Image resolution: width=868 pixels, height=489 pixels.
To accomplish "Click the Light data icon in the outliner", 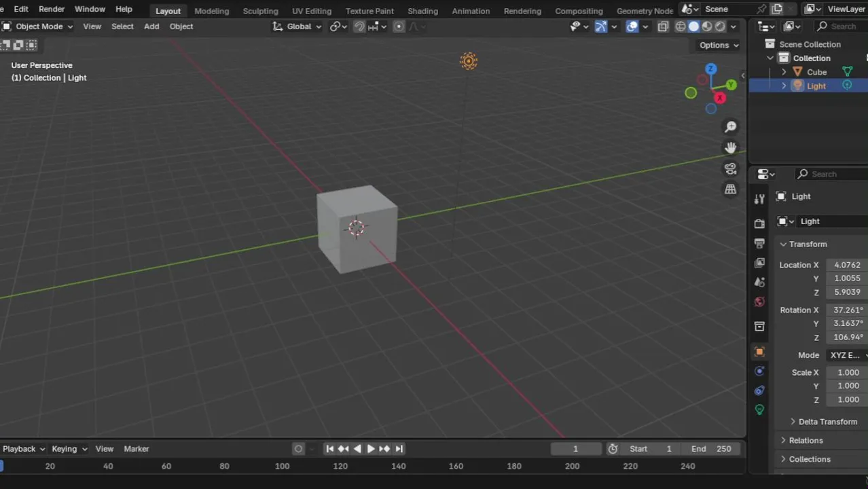I will 847,86.
